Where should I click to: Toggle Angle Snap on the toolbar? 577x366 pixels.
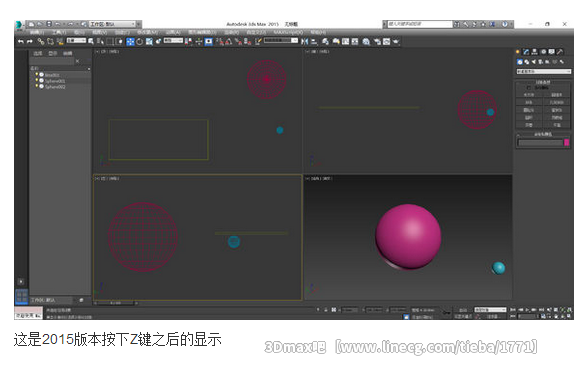coord(229,42)
